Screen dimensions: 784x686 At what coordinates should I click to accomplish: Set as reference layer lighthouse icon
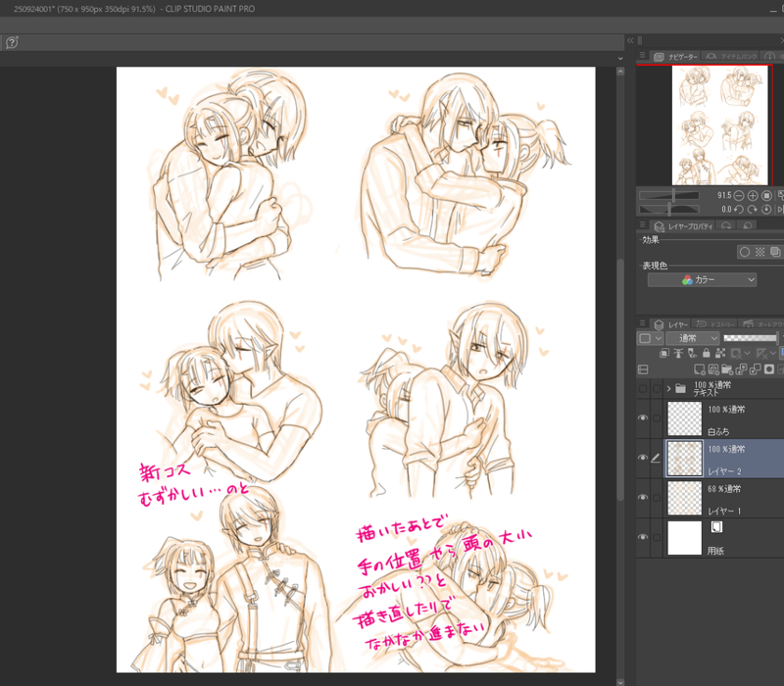[678, 353]
